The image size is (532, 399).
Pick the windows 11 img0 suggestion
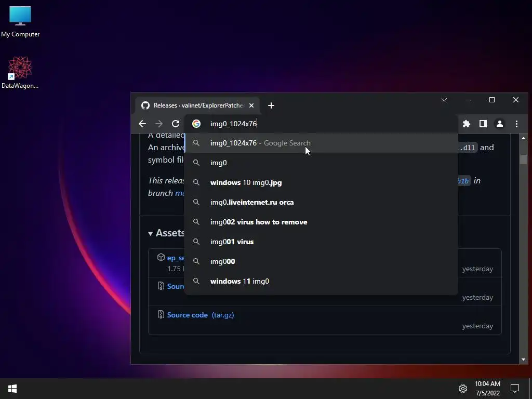pyautogui.click(x=321, y=281)
